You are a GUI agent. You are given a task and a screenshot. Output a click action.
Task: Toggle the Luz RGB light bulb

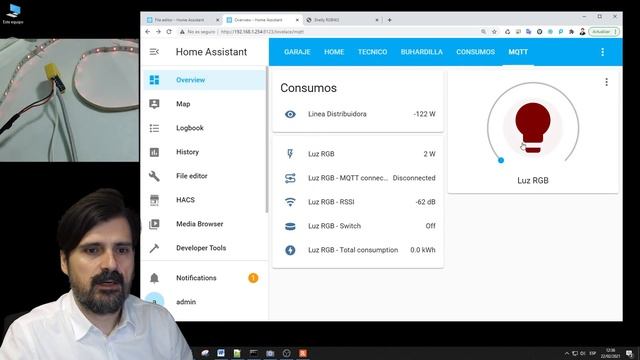pyautogui.click(x=533, y=128)
